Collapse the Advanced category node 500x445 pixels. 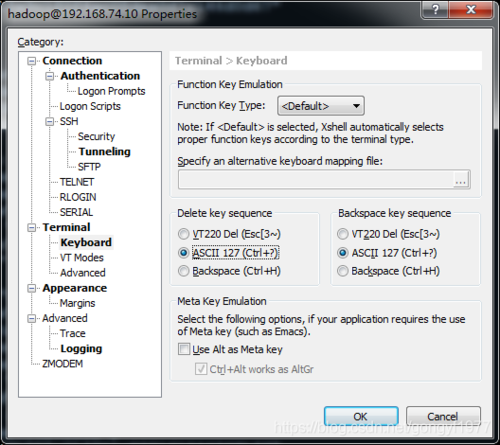(x=32, y=319)
